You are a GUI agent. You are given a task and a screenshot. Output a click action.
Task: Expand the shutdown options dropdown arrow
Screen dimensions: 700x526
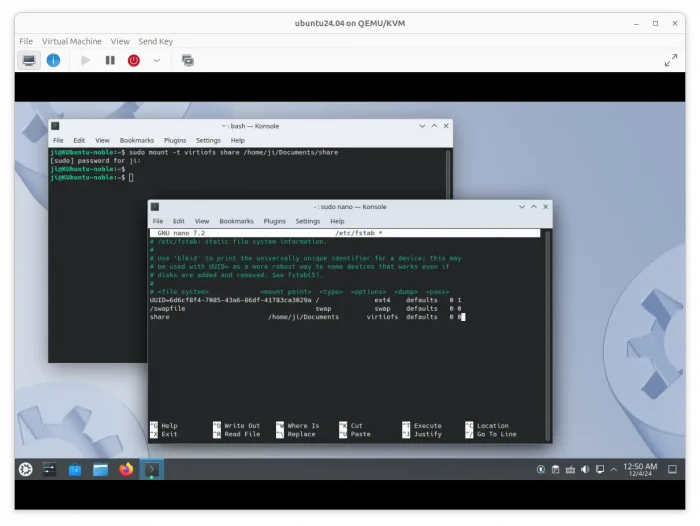(x=156, y=60)
